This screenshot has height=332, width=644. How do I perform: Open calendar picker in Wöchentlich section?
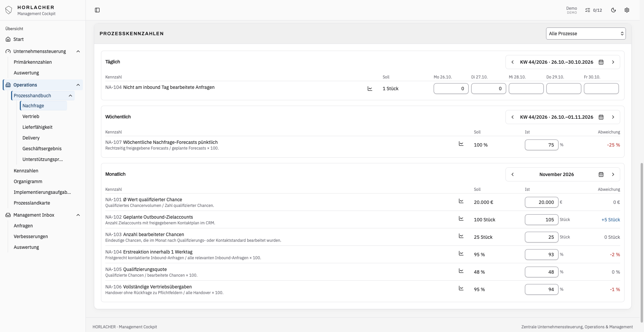tap(601, 117)
